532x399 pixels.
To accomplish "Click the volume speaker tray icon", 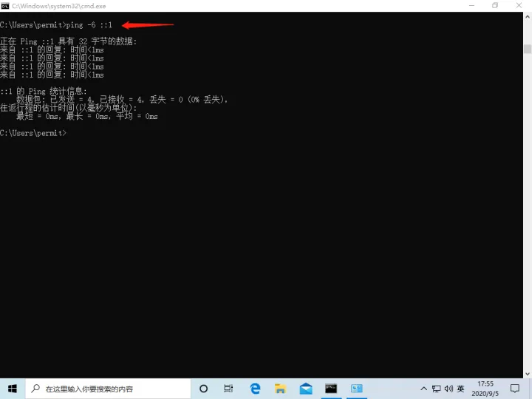I will point(449,389).
